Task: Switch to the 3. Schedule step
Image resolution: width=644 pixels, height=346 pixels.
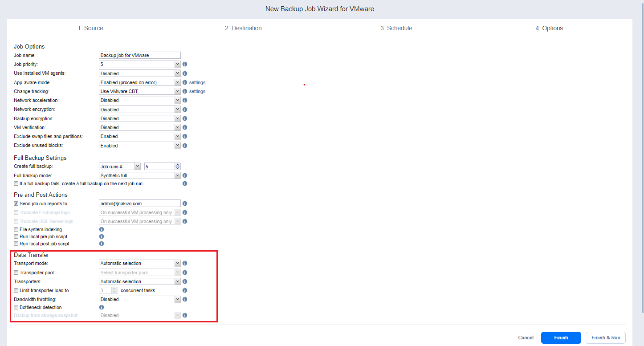Action: click(396, 28)
